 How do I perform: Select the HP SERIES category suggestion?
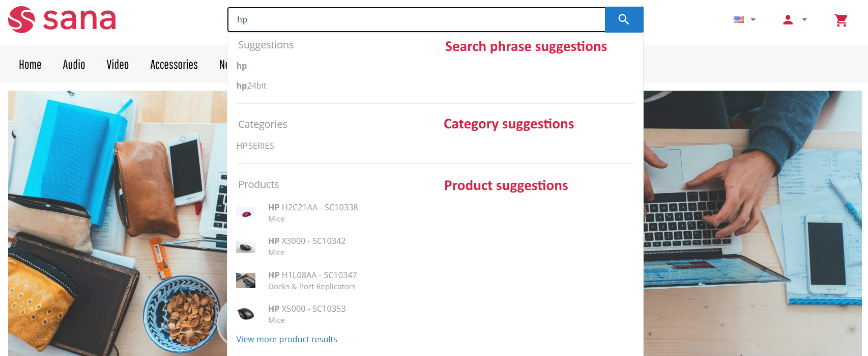[255, 146]
